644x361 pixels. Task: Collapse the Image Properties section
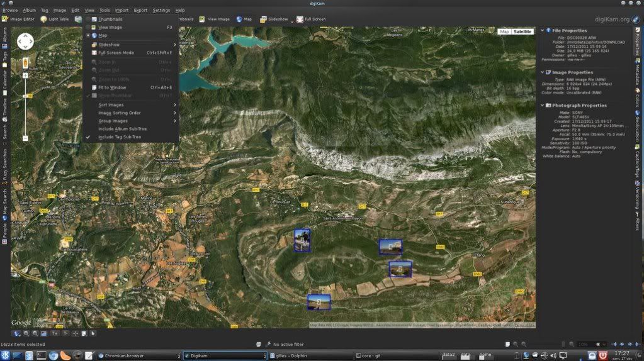[x=543, y=72]
